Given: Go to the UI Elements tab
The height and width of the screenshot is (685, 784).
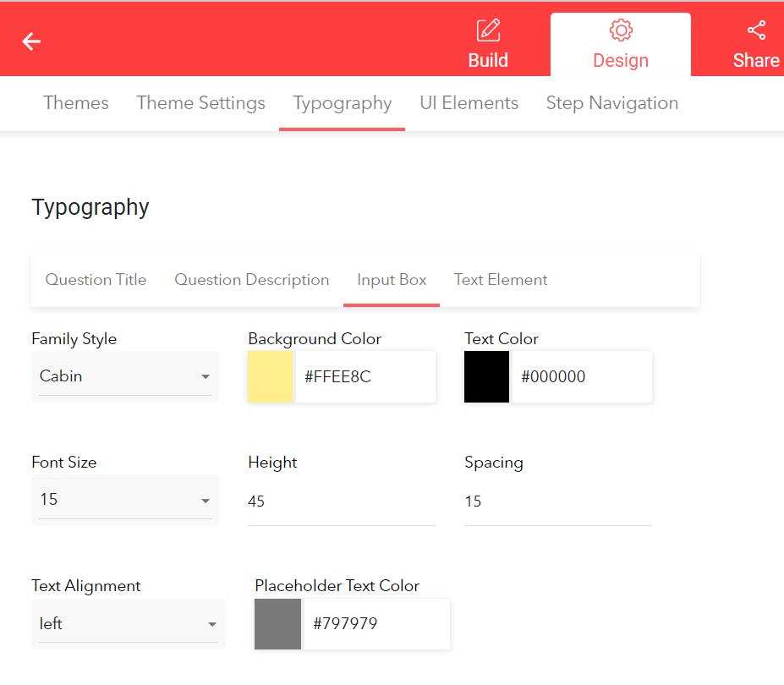Looking at the screenshot, I should [469, 103].
